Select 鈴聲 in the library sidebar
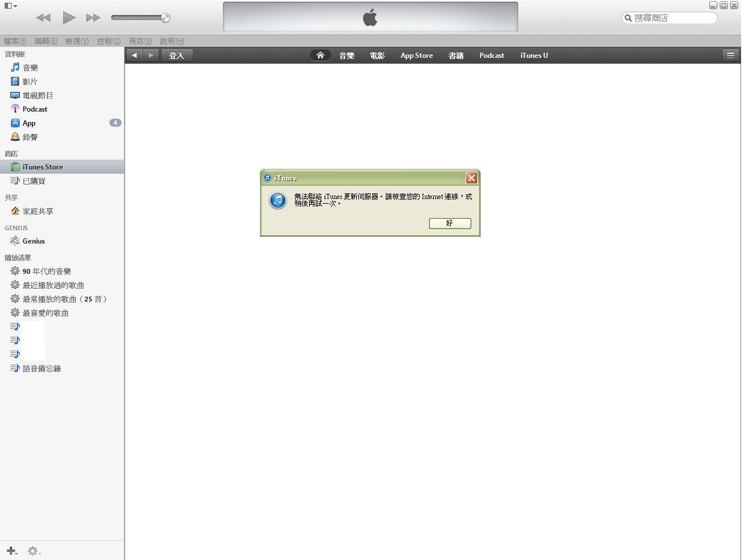744x560 pixels. (x=62, y=137)
